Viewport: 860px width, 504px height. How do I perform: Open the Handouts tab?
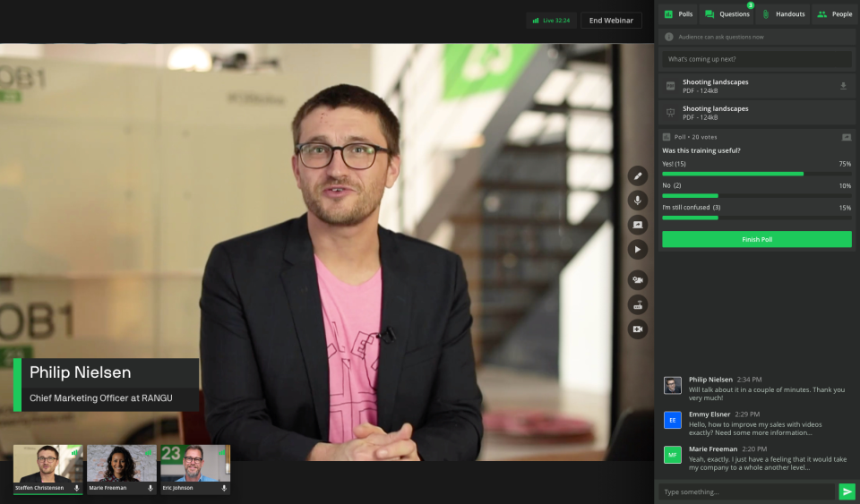click(x=783, y=14)
